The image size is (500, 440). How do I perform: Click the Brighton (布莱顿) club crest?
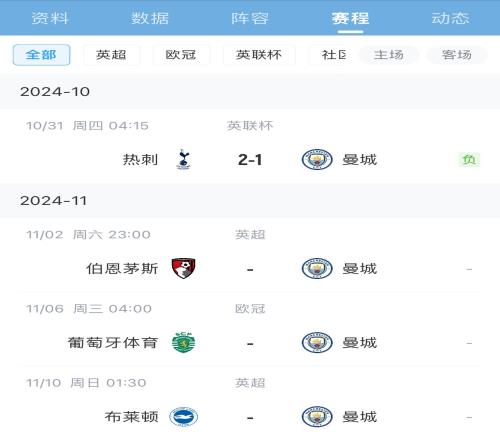(x=183, y=417)
